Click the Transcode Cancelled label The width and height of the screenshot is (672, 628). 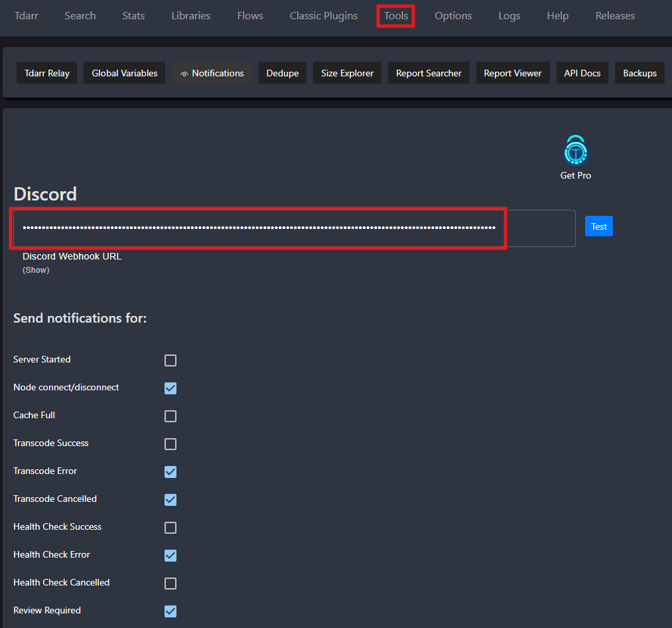click(x=55, y=499)
